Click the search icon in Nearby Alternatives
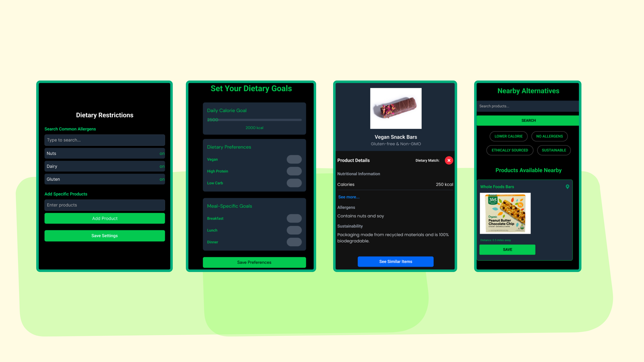644x362 pixels. (529, 120)
